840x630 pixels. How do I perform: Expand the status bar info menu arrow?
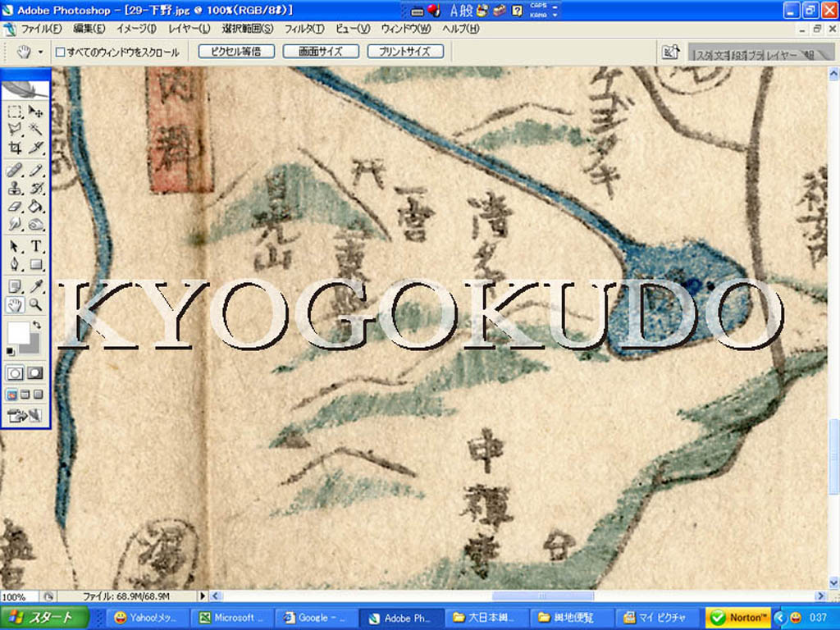click(203, 596)
